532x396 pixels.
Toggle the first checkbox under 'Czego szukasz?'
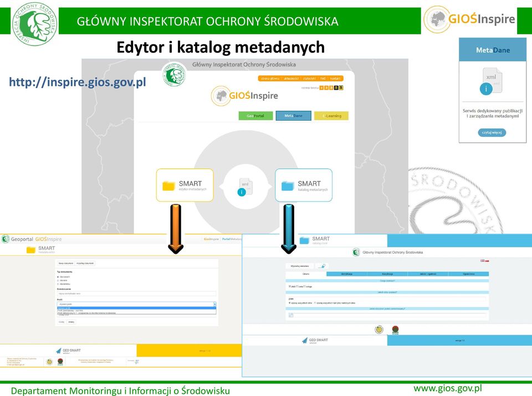pos(290,286)
